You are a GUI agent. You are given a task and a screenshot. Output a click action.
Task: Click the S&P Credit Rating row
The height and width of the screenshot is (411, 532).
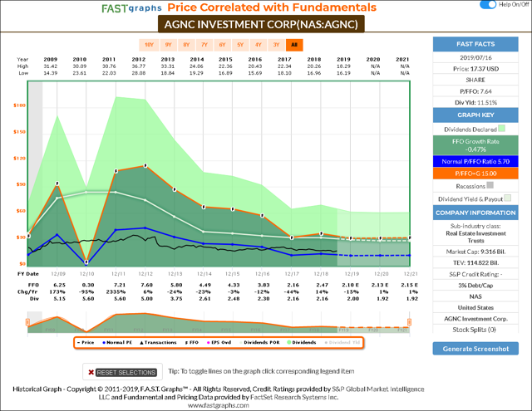(x=475, y=274)
